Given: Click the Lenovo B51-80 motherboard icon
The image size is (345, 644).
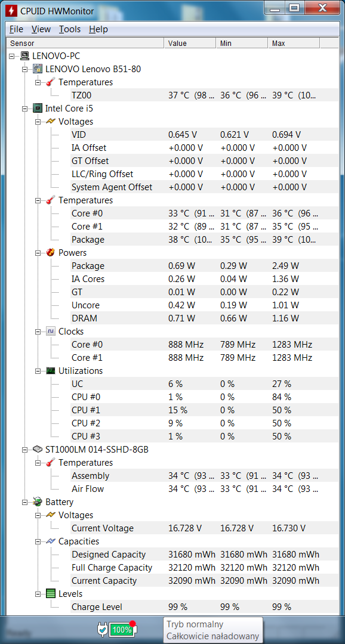Looking at the screenshot, I should pos(38,69).
